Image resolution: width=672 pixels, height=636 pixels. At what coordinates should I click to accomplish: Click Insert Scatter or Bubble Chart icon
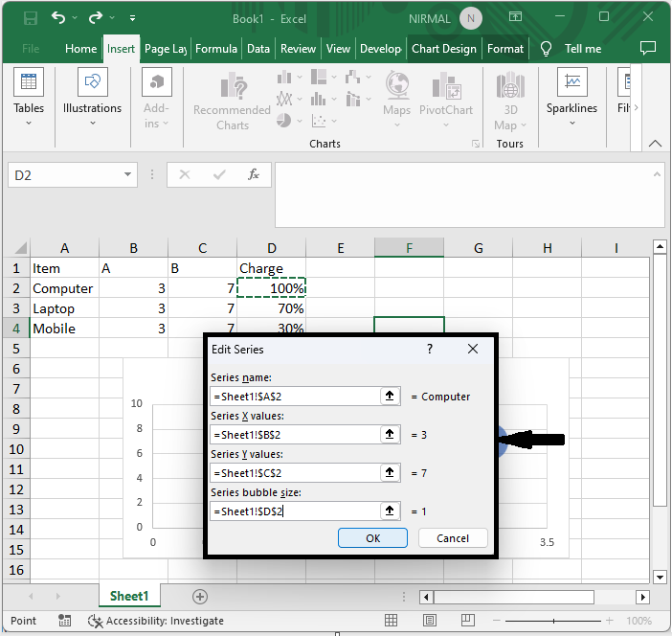319,121
